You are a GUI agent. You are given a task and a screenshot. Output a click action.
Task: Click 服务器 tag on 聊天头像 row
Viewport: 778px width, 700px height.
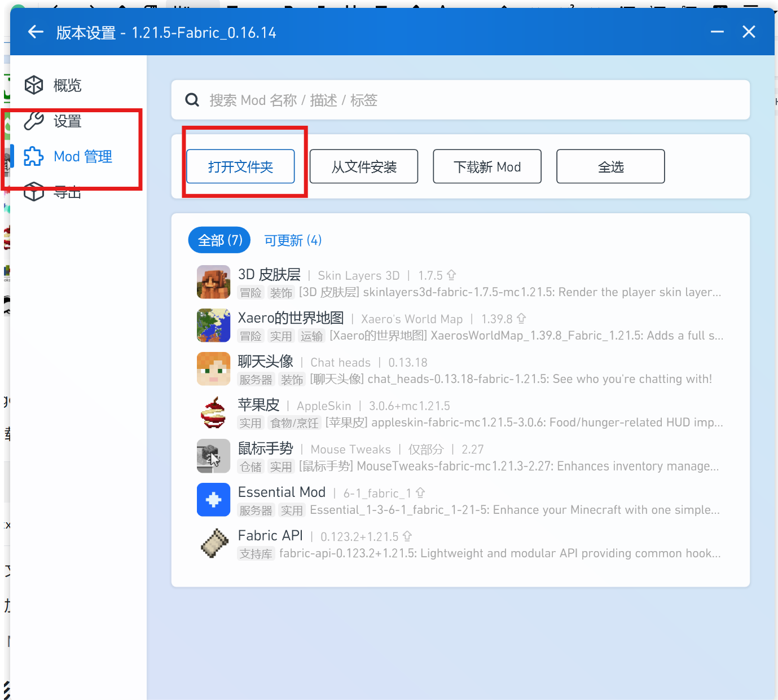click(x=256, y=380)
